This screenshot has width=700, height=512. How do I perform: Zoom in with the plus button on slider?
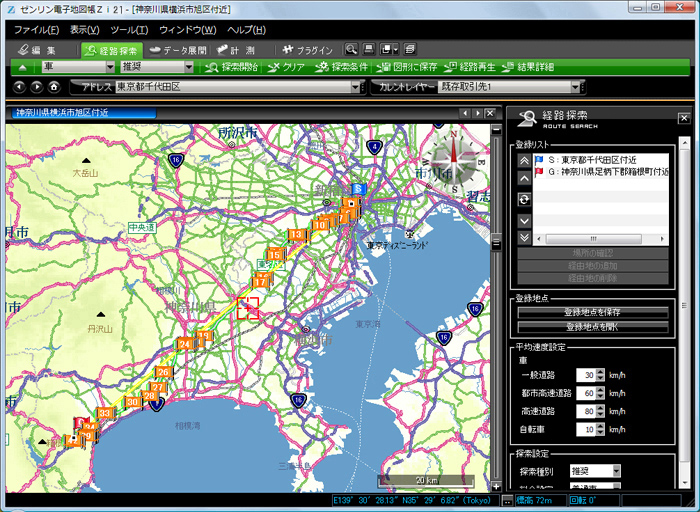(x=496, y=486)
